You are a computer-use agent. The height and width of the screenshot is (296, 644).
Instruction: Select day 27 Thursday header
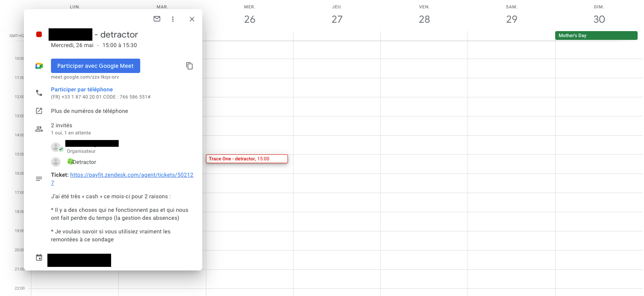tap(337, 19)
